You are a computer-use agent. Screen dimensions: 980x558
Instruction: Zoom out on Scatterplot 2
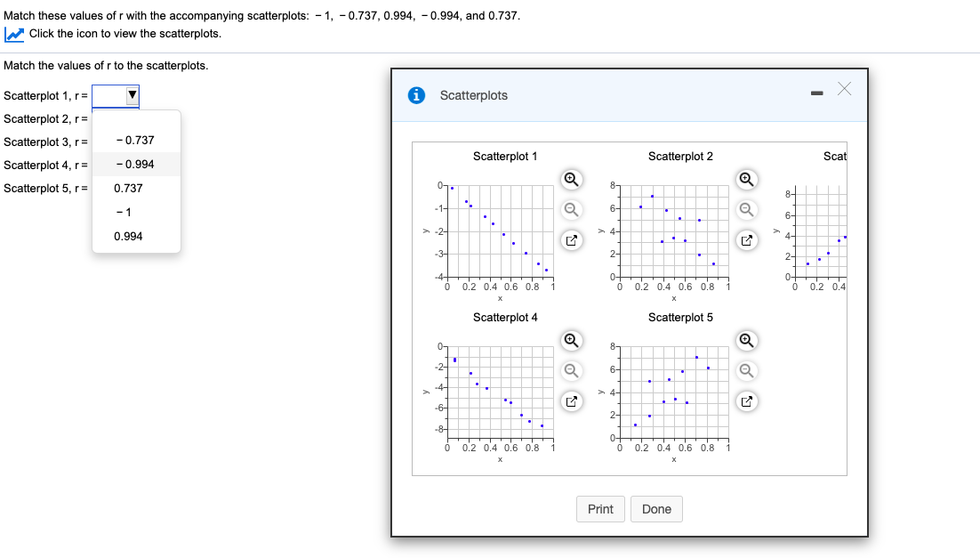point(746,209)
